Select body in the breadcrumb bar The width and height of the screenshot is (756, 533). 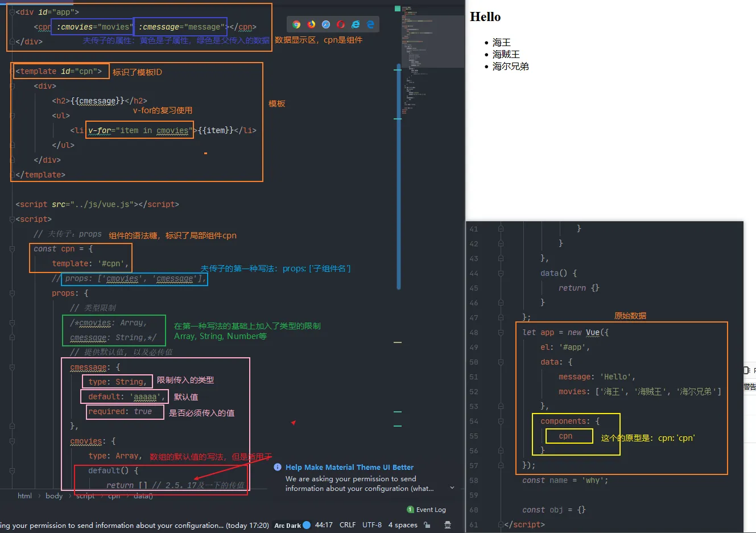[54, 496]
